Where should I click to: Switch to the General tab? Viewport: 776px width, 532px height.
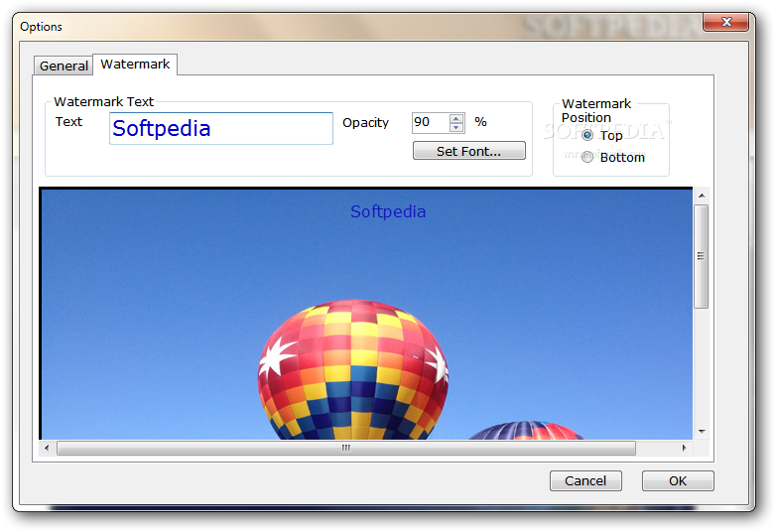[64, 66]
